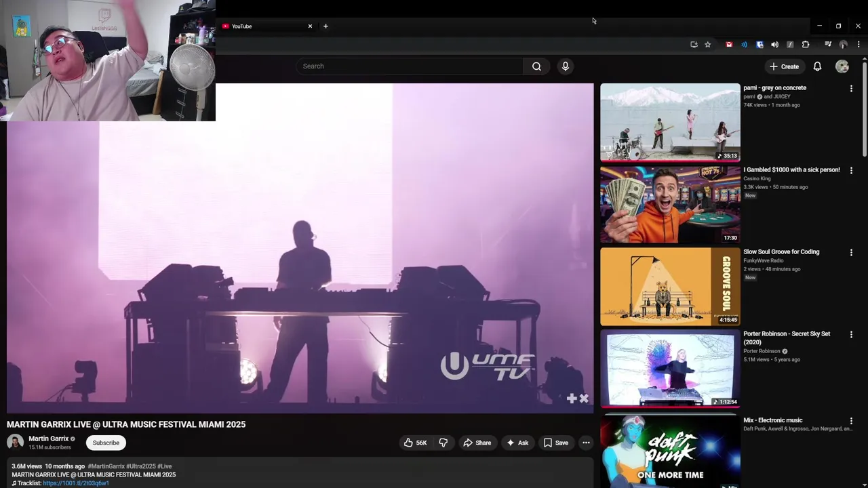Open the browser media control icon
The image size is (868, 488).
(x=828, y=45)
